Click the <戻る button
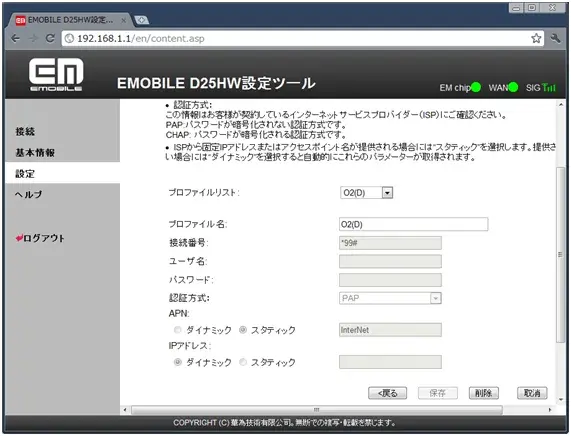This screenshot has width=571, height=436. tap(387, 393)
